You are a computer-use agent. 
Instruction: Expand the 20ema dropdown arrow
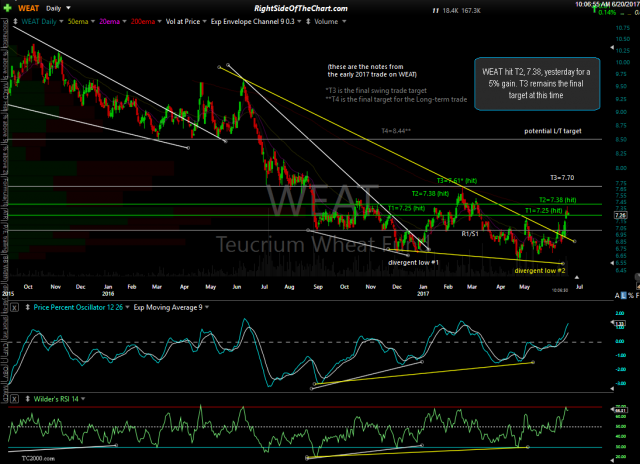124,21
